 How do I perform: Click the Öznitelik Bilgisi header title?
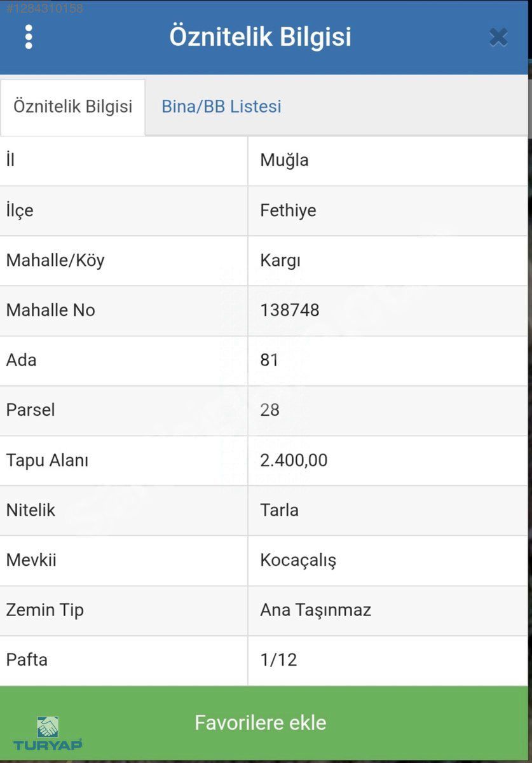point(260,37)
